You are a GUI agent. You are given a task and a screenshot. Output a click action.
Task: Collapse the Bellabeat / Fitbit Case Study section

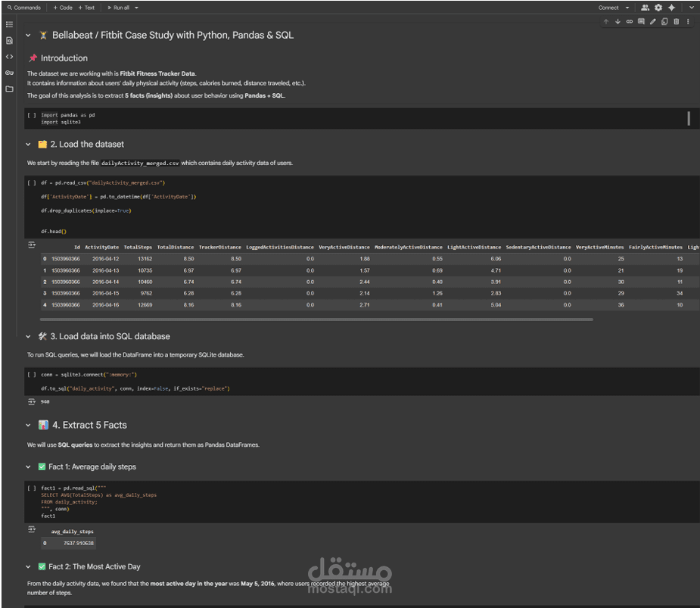coord(28,36)
